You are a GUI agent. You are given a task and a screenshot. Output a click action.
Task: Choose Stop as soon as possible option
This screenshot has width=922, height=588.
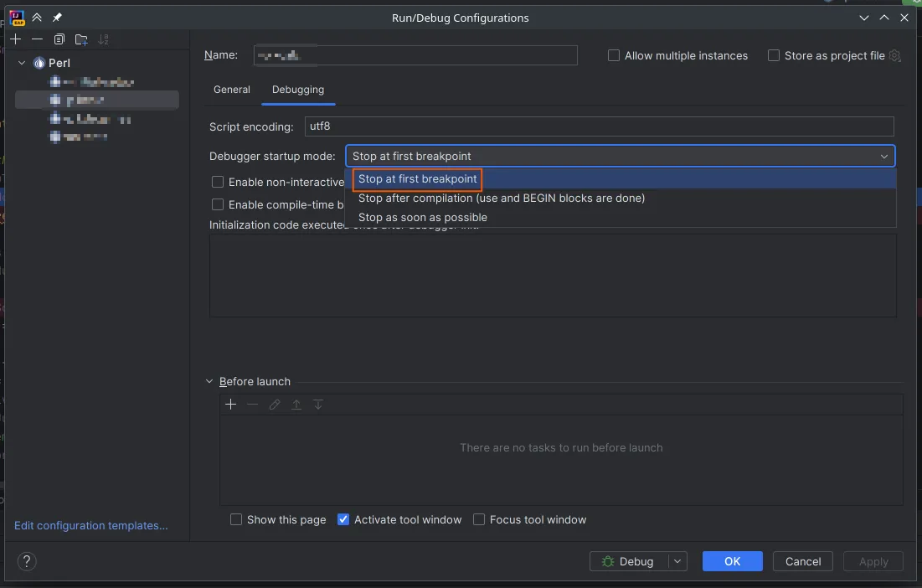pos(422,217)
